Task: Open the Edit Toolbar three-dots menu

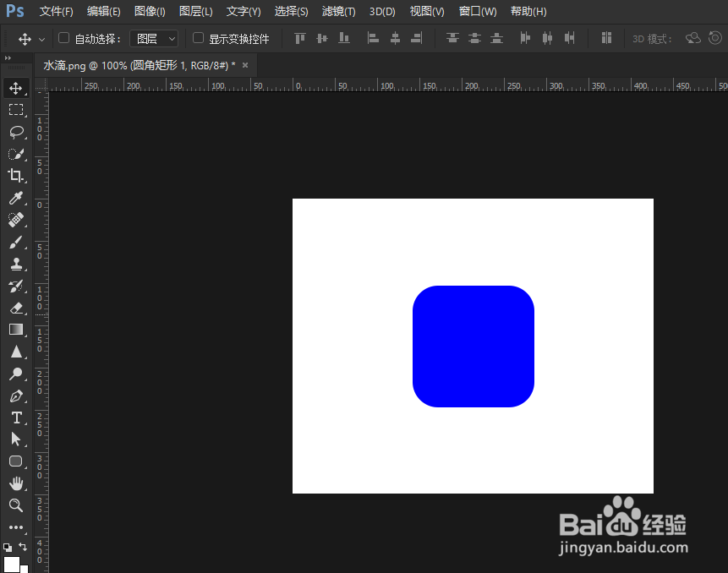Action: [x=16, y=527]
